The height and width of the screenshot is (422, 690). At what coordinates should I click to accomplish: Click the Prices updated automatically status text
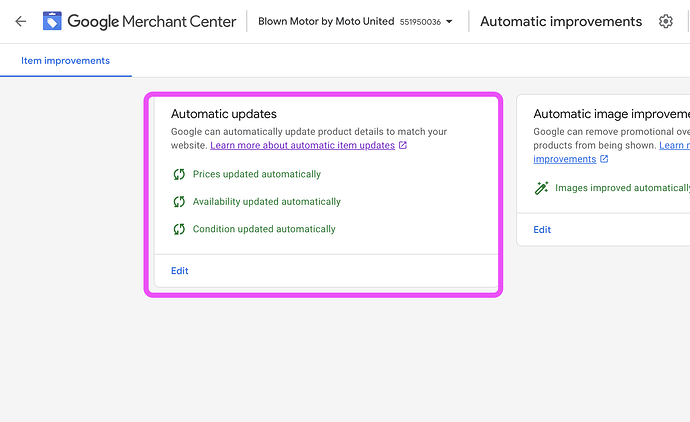257,174
